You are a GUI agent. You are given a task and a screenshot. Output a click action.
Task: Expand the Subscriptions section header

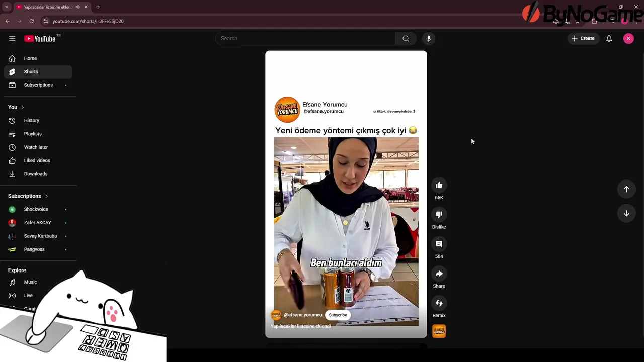[x=28, y=196]
